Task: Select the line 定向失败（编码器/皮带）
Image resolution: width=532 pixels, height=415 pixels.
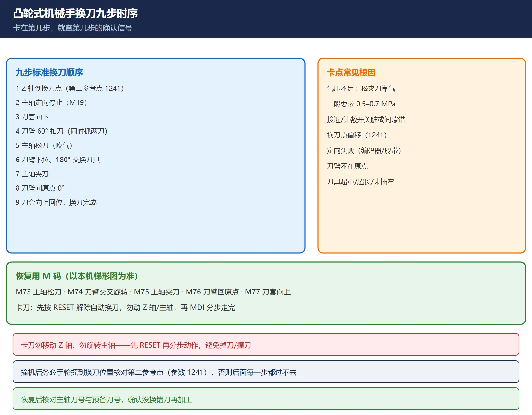Action: click(x=364, y=151)
